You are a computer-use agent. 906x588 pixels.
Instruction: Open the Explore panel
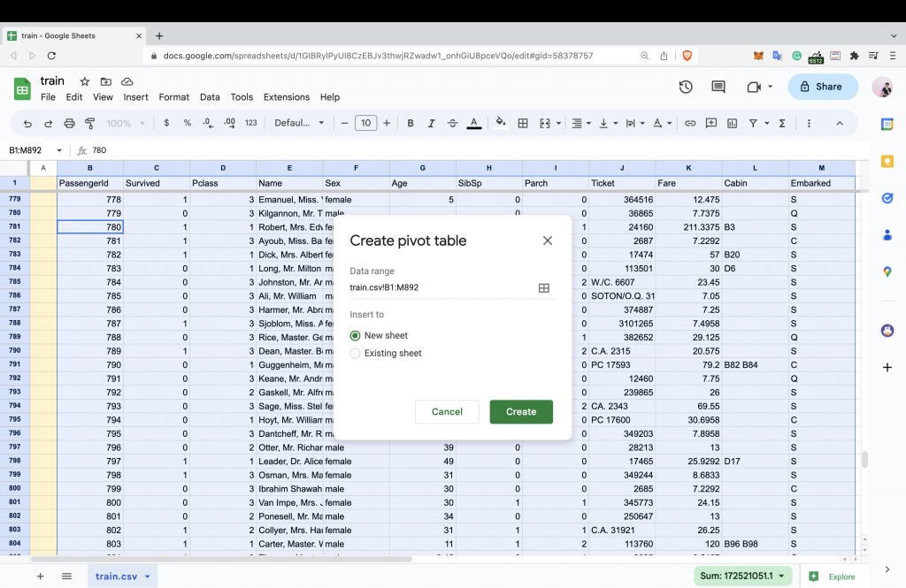click(832, 577)
